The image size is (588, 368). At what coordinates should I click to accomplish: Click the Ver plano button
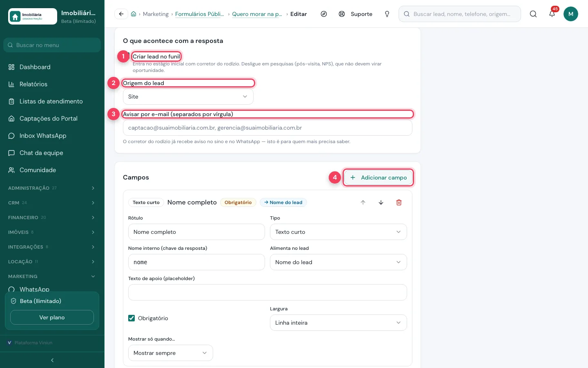click(52, 317)
